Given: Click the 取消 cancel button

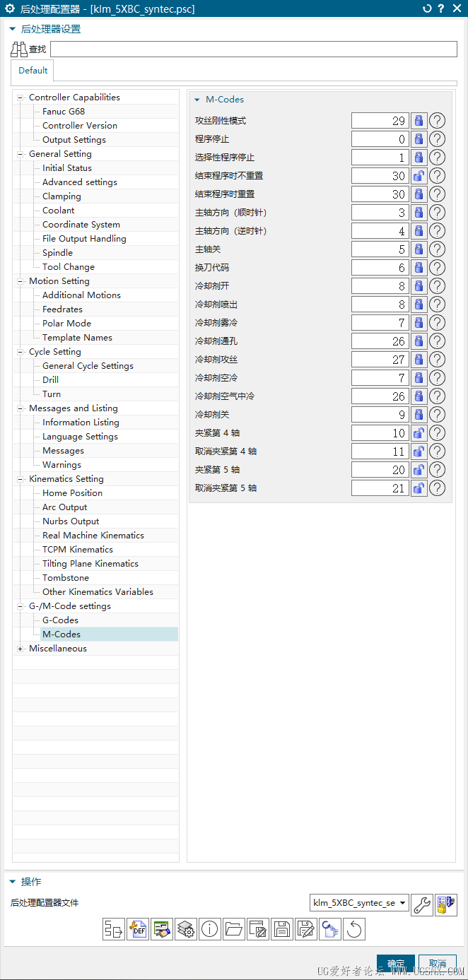Looking at the screenshot, I should point(438,964).
